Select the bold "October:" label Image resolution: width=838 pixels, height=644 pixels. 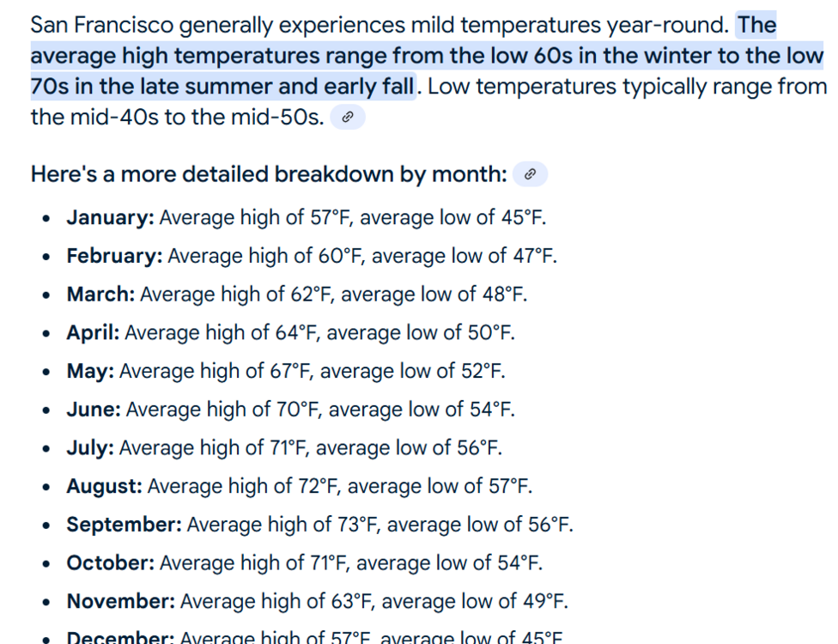[x=110, y=563]
